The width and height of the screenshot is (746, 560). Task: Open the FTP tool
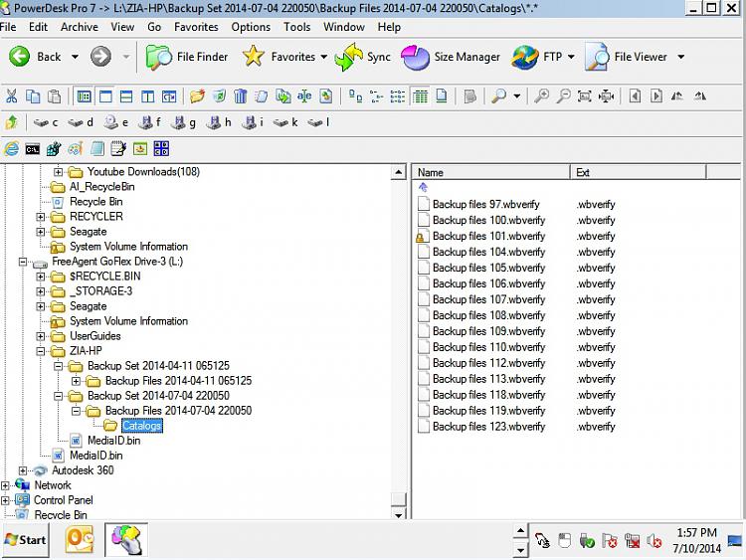[537, 57]
